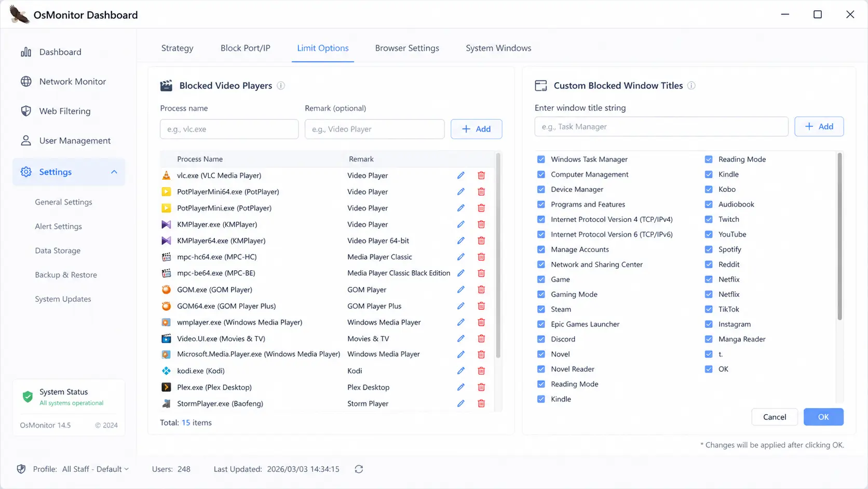Open Backup & Restore in the sidebar
Screen dimensions: 868x489
pyautogui.click(x=66, y=275)
